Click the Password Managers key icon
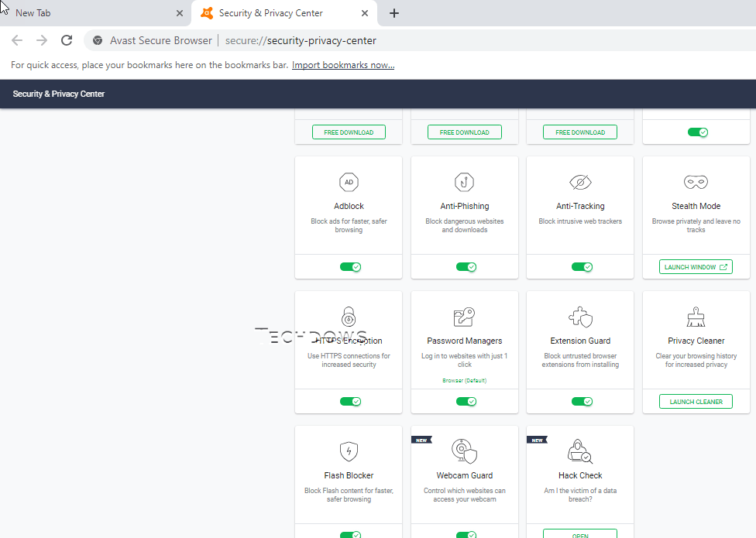The image size is (756, 538). pyautogui.click(x=464, y=317)
